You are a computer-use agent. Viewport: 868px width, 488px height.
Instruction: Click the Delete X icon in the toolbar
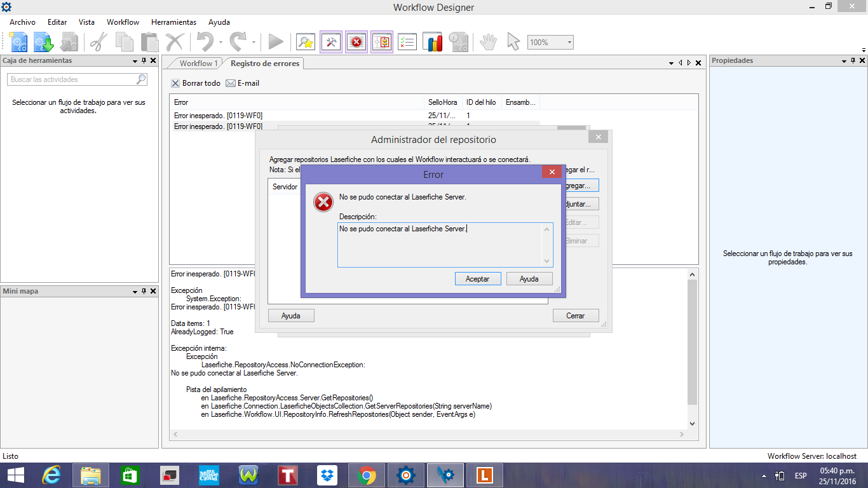pos(174,42)
